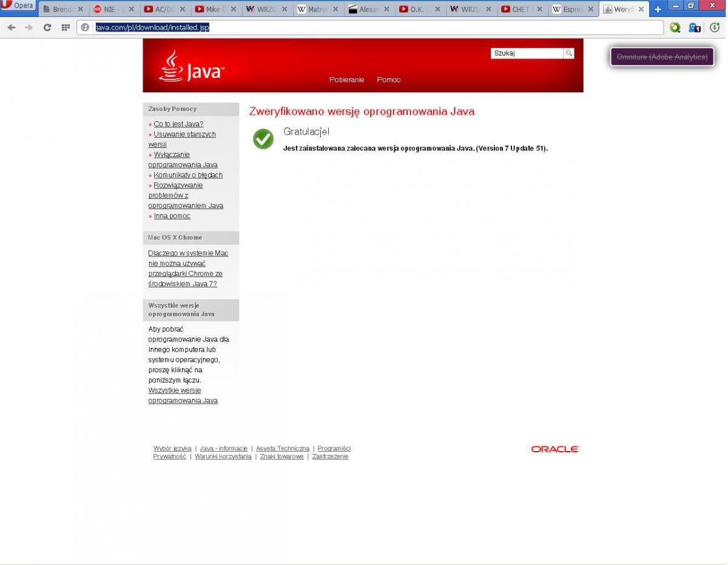
Task: Click 'Prywatność' footer link
Action: pos(170,456)
